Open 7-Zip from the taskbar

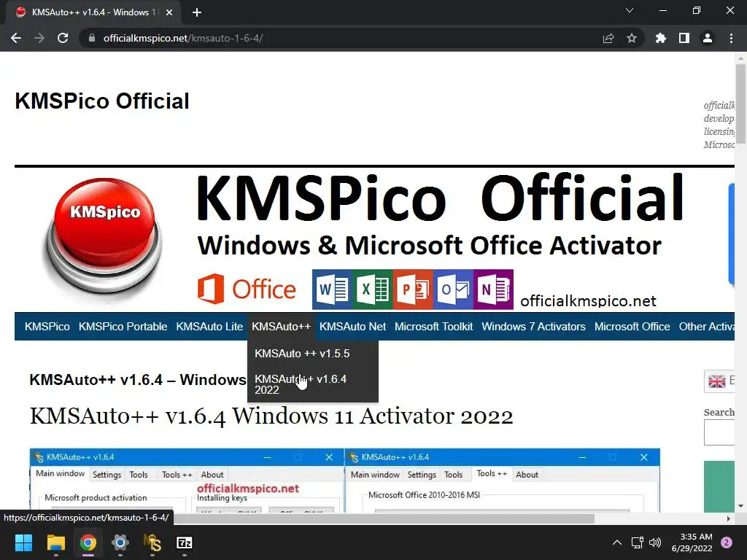pos(185,542)
